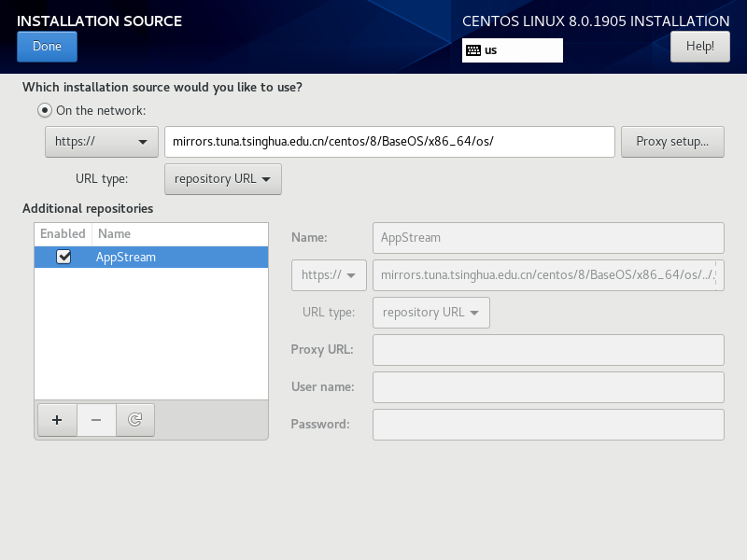This screenshot has height=560, width=747.
Task: Click the Enabled column header
Action: 63,234
